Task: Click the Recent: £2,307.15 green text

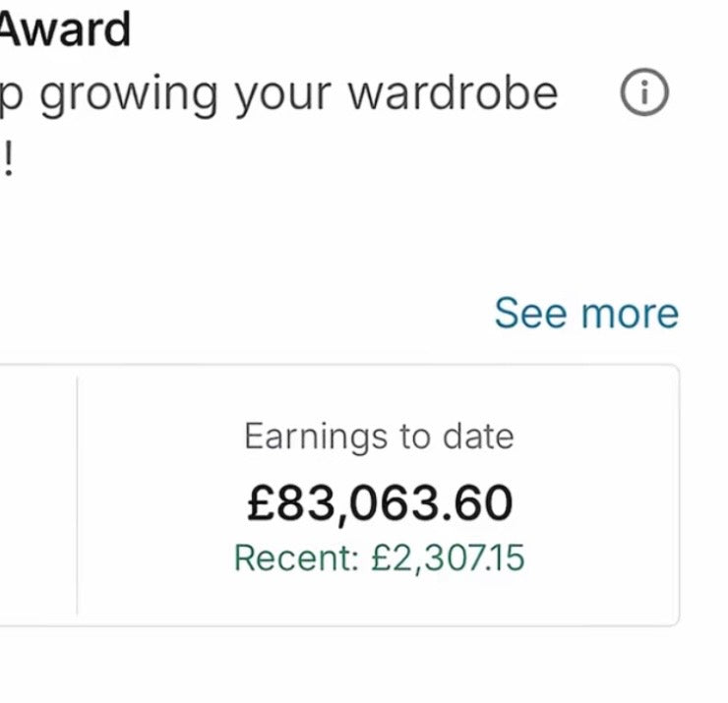Action: pyautogui.click(x=379, y=558)
